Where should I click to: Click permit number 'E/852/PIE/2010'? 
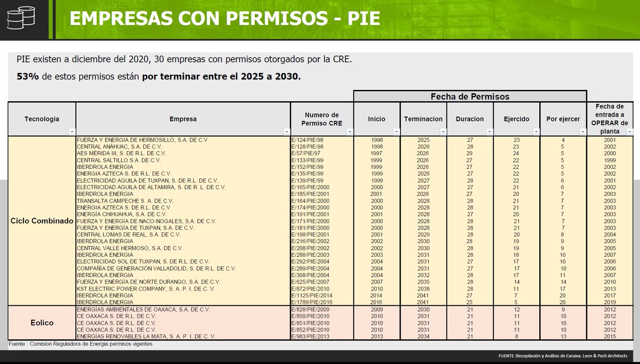[x=310, y=329]
